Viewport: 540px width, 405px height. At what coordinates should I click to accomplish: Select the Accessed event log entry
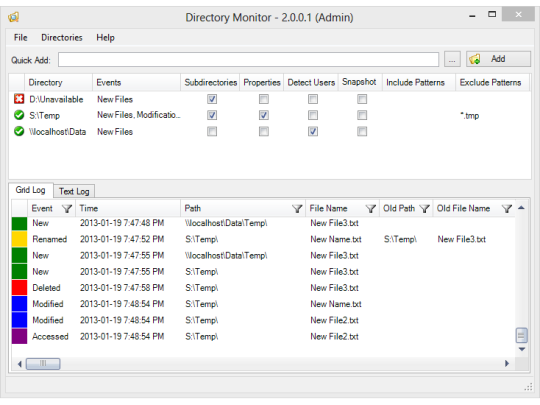pos(263,336)
